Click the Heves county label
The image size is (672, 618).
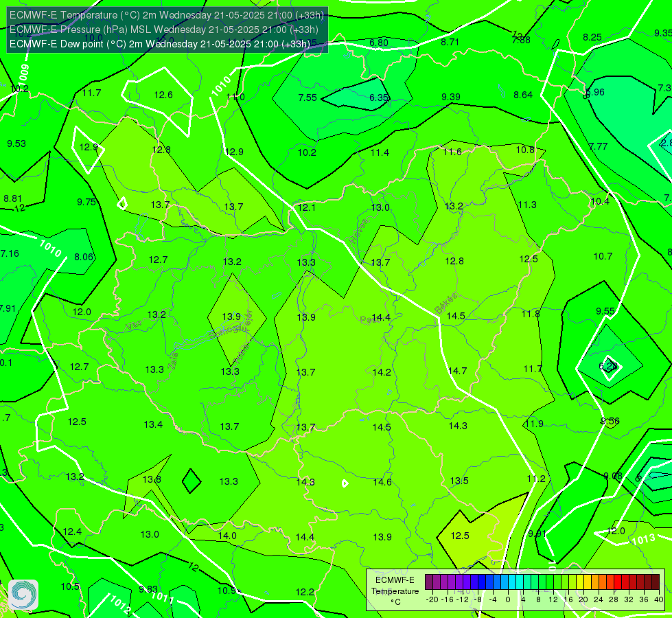pyautogui.click(x=359, y=231)
